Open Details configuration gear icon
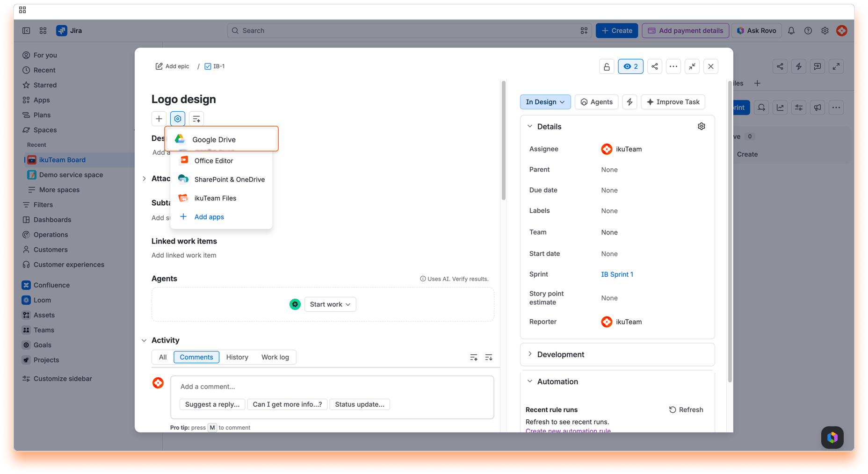The width and height of the screenshot is (868, 474). (701, 126)
